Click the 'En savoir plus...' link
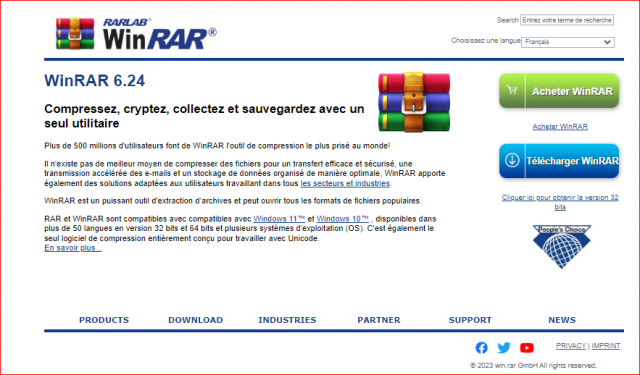 coord(73,248)
